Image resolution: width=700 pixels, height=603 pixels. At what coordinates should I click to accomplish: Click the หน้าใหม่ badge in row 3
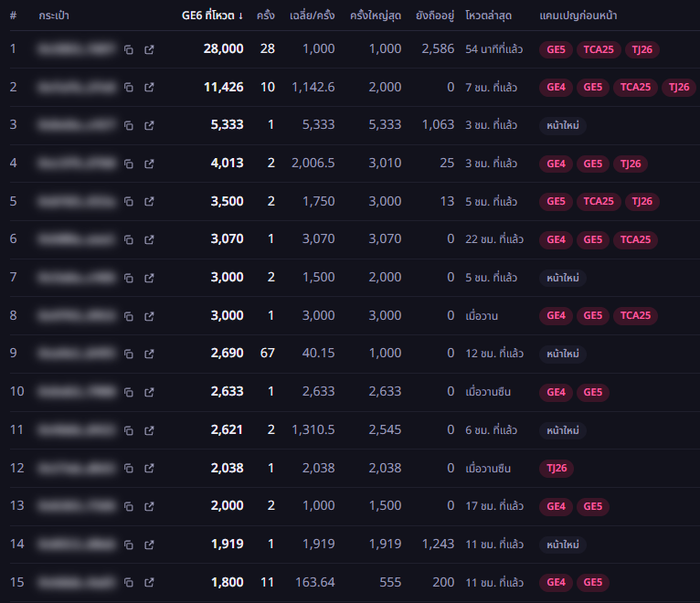pos(563,125)
